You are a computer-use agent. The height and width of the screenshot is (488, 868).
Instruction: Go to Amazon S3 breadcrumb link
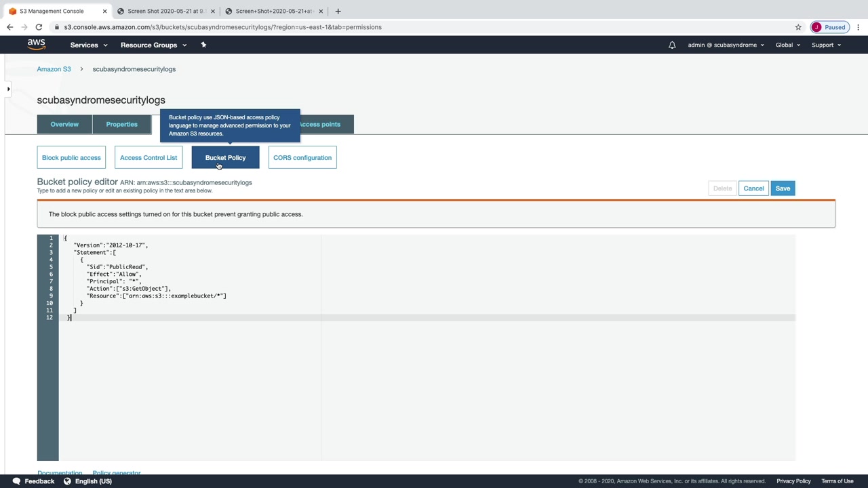coord(54,69)
